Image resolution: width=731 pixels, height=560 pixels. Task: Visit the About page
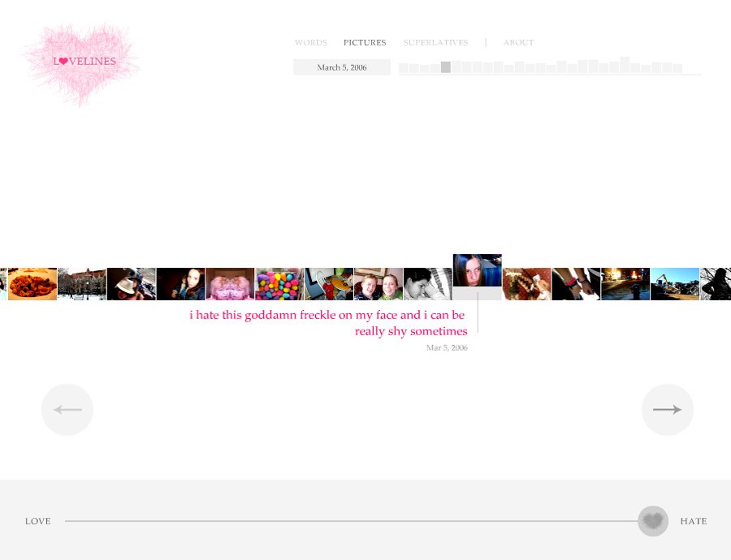[x=518, y=42]
